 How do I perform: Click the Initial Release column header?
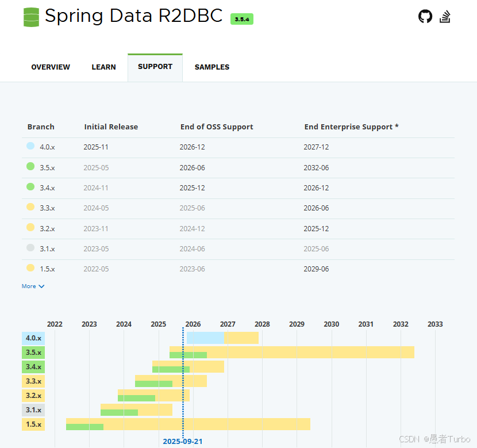tap(111, 127)
